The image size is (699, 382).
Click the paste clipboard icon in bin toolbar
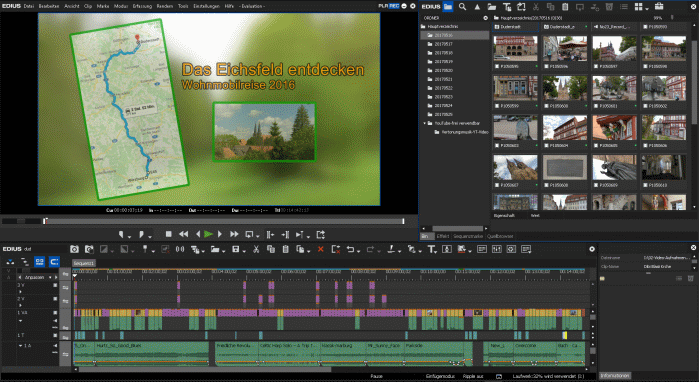point(565,7)
